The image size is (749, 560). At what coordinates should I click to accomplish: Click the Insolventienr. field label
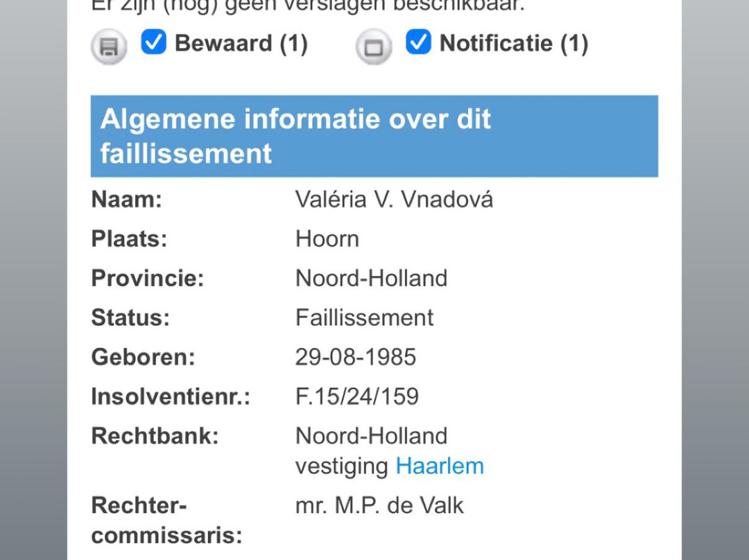[x=171, y=396]
